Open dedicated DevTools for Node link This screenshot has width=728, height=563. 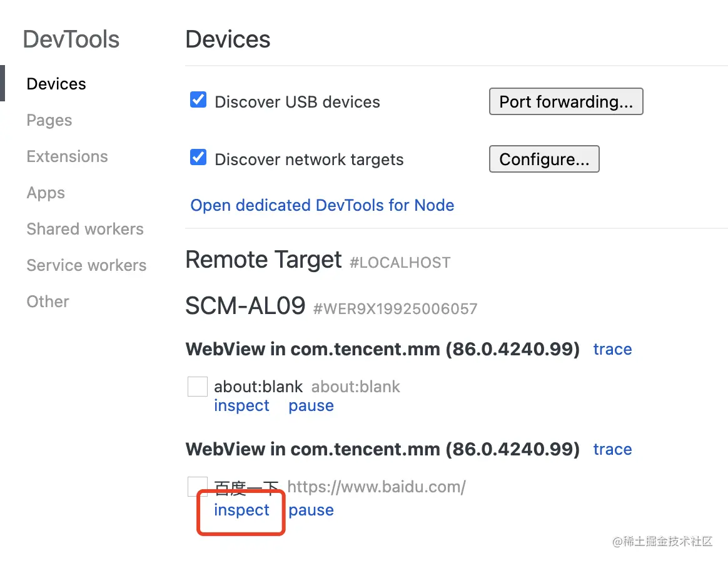click(322, 205)
